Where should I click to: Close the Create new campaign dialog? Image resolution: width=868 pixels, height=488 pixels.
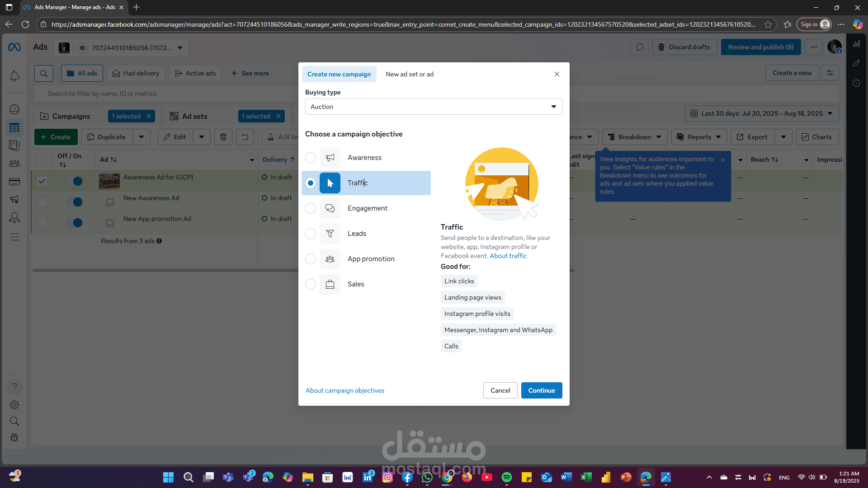[557, 74]
